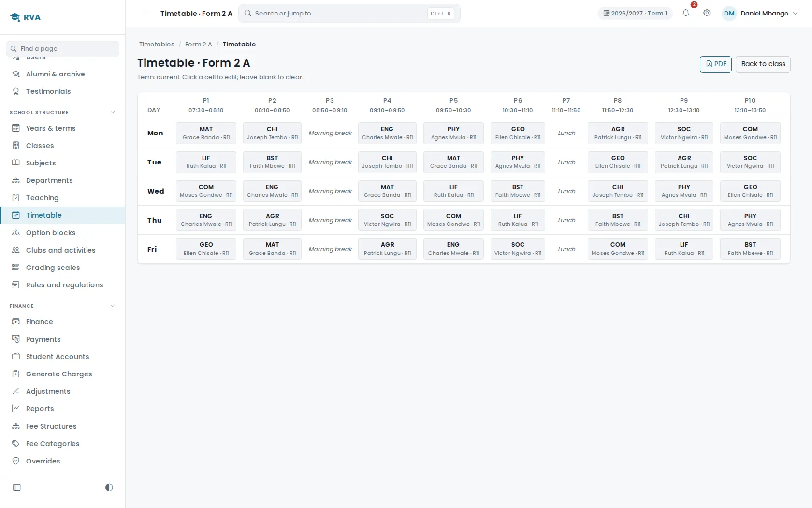Open Timetable sidebar menu item

coord(63,215)
